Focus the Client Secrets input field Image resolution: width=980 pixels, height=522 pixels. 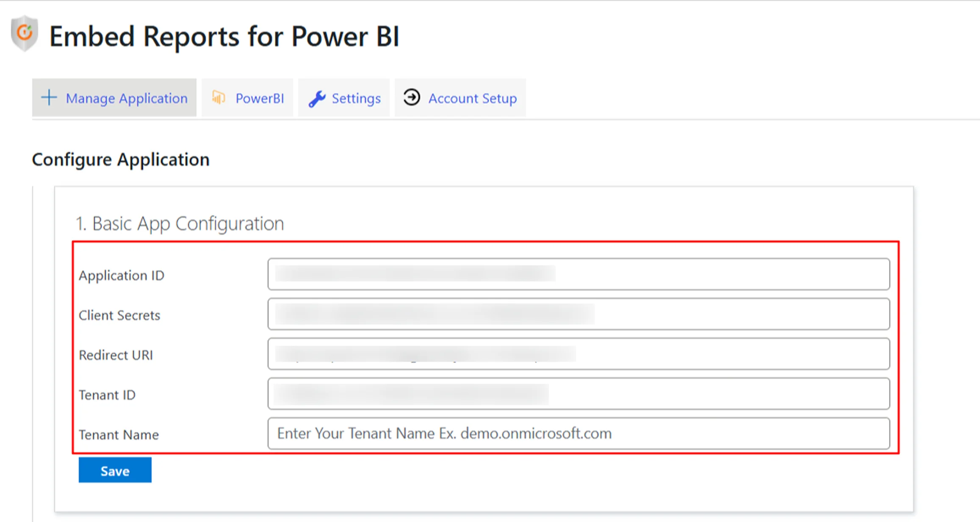pyautogui.click(x=579, y=314)
